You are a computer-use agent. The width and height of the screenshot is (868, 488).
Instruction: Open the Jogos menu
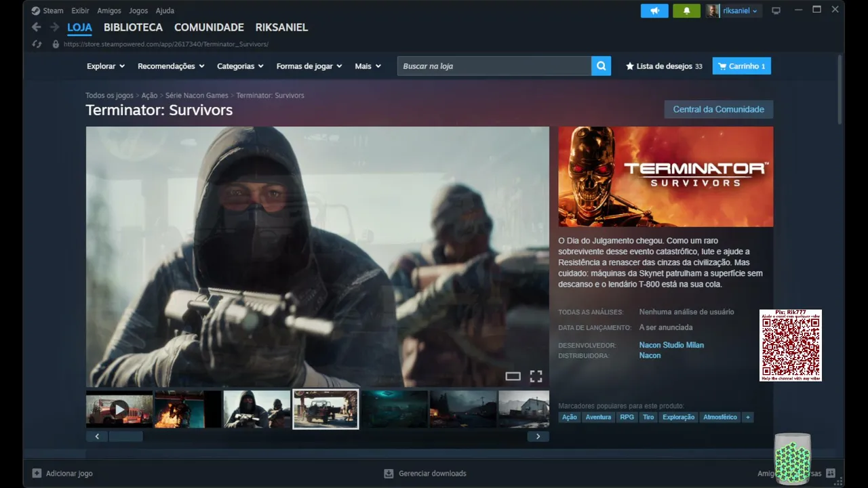(138, 11)
